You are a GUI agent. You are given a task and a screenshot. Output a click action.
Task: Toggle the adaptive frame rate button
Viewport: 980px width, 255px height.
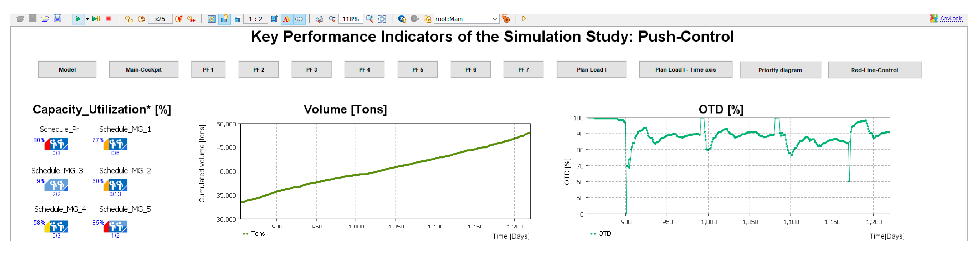[x=212, y=19]
